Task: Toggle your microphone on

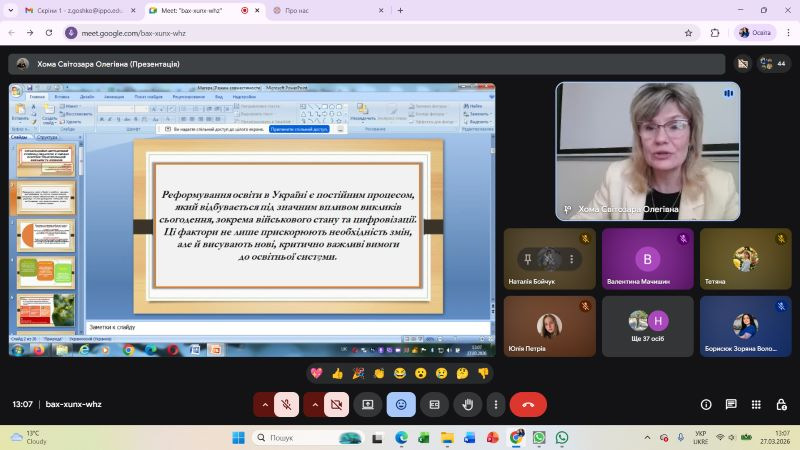Action: coord(286,405)
